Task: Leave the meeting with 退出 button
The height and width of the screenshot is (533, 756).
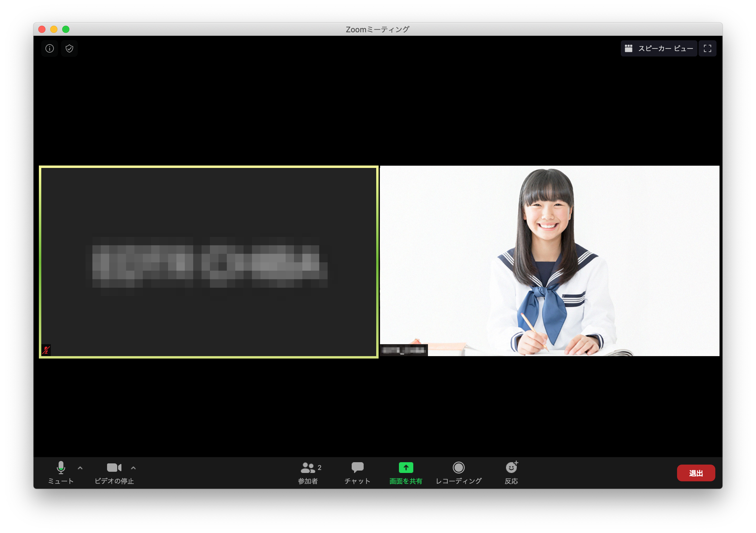Action: tap(696, 473)
